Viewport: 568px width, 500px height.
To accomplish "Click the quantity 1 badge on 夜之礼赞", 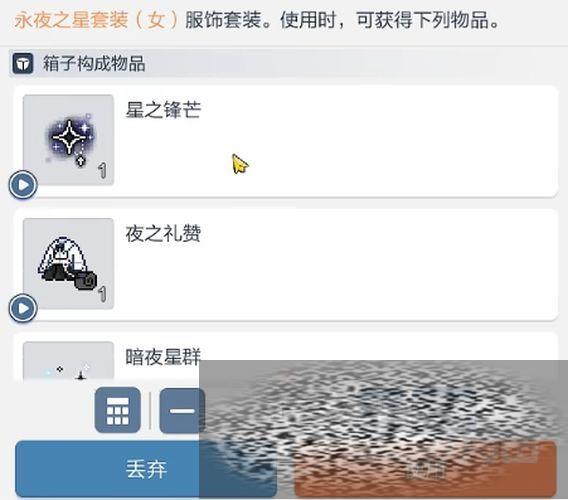I will point(103,294).
